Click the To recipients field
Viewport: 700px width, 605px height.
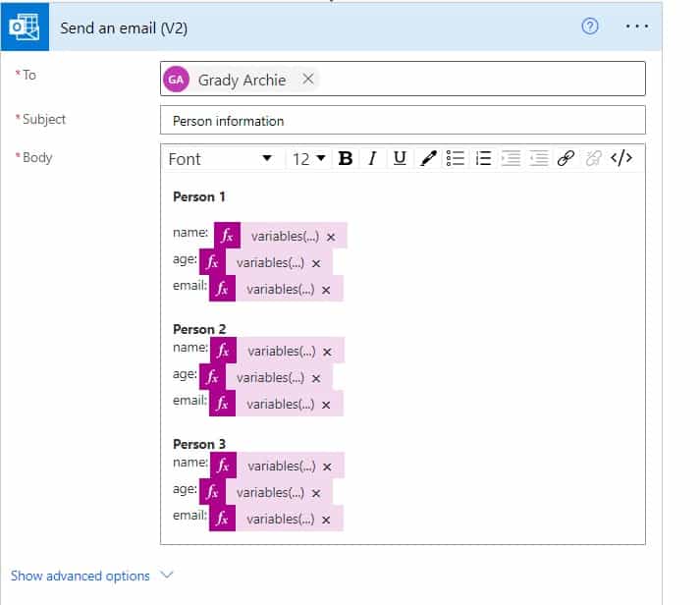point(403,79)
